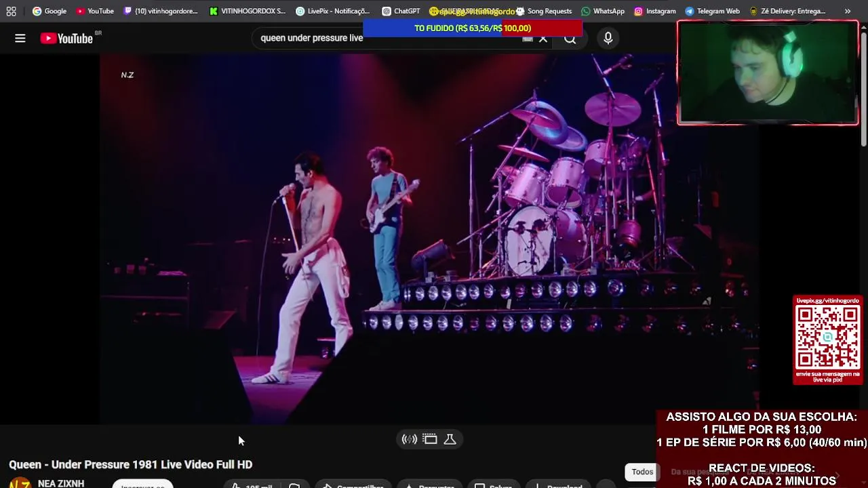Open the Instagram bookmark
The image size is (868, 488).
click(x=654, y=11)
